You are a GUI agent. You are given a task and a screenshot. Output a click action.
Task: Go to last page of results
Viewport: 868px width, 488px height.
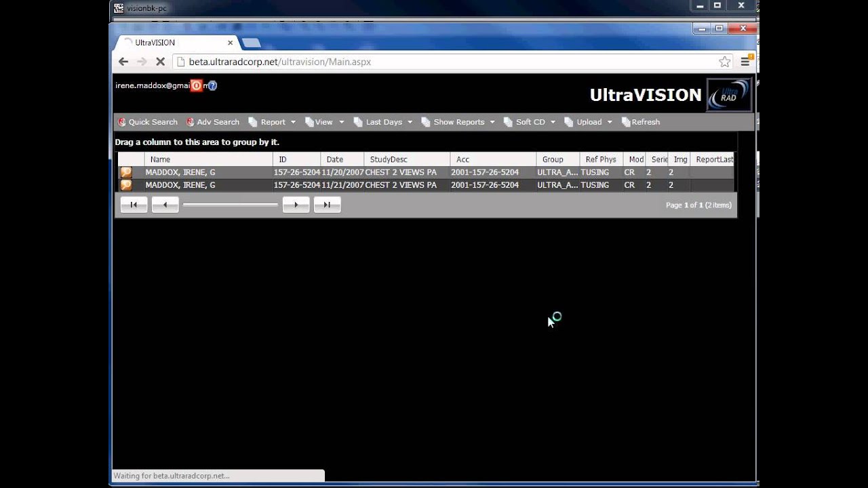pyautogui.click(x=327, y=205)
